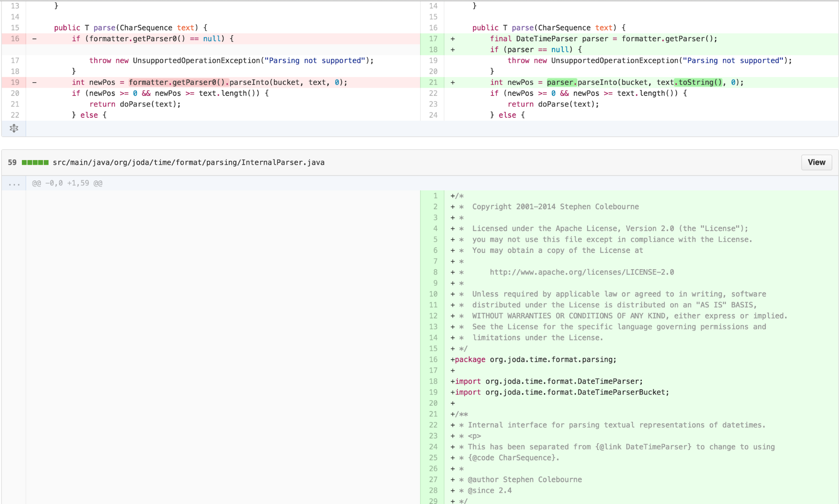The width and height of the screenshot is (839, 504).
Task: Select the removed line number 16 on the left
Action: (x=15, y=39)
